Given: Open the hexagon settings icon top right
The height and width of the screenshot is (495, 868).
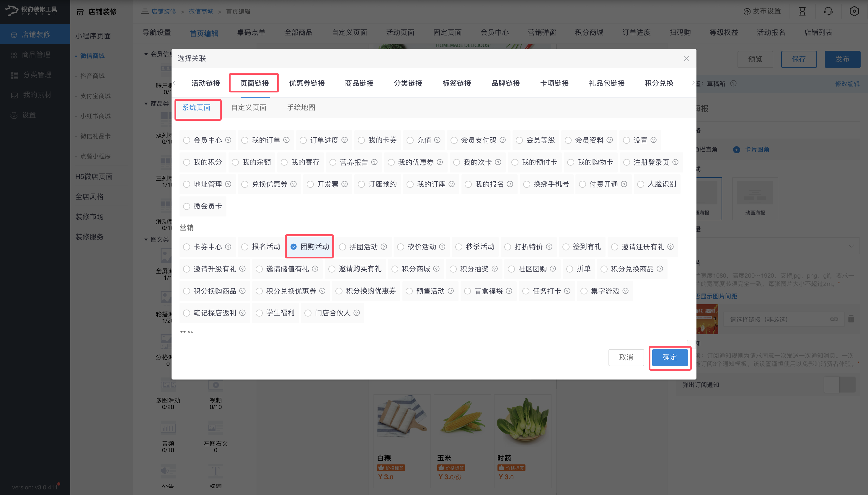Looking at the screenshot, I should coord(854,11).
